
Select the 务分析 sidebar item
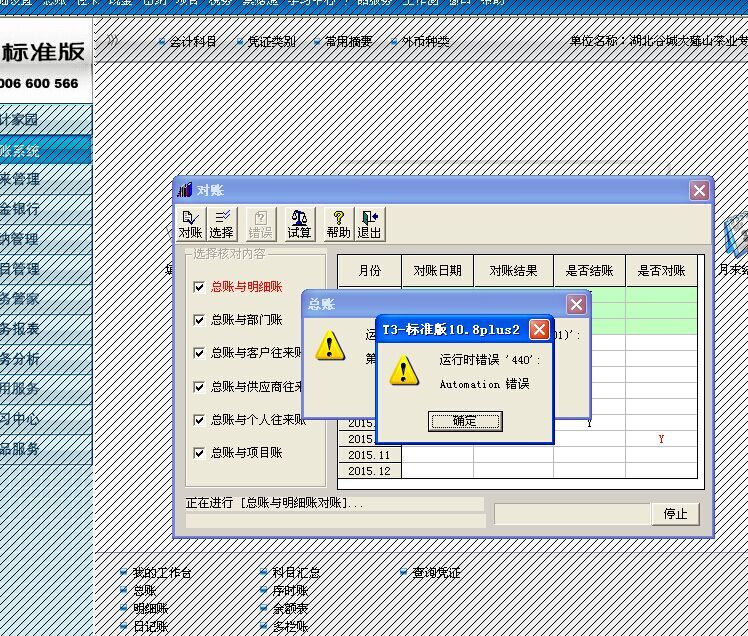tap(46, 359)
